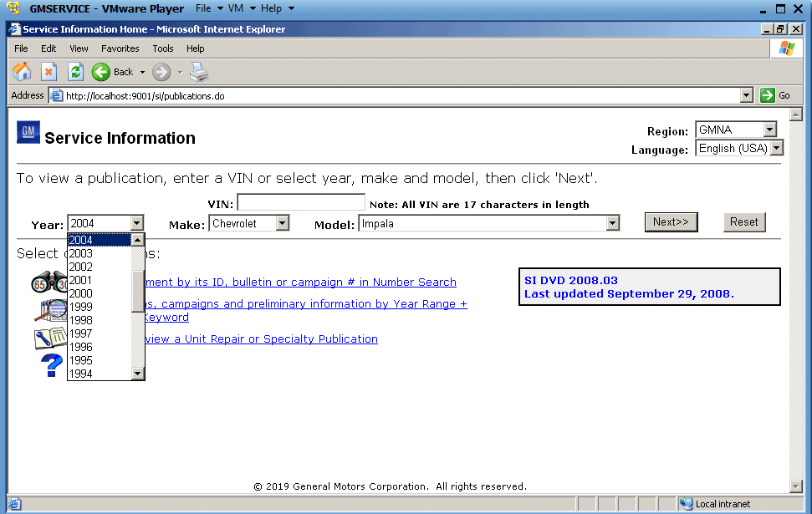Click the Windows flag logo
Image resolution: width=812 pixels, height=514 pixels.
[x=786, y=48]
